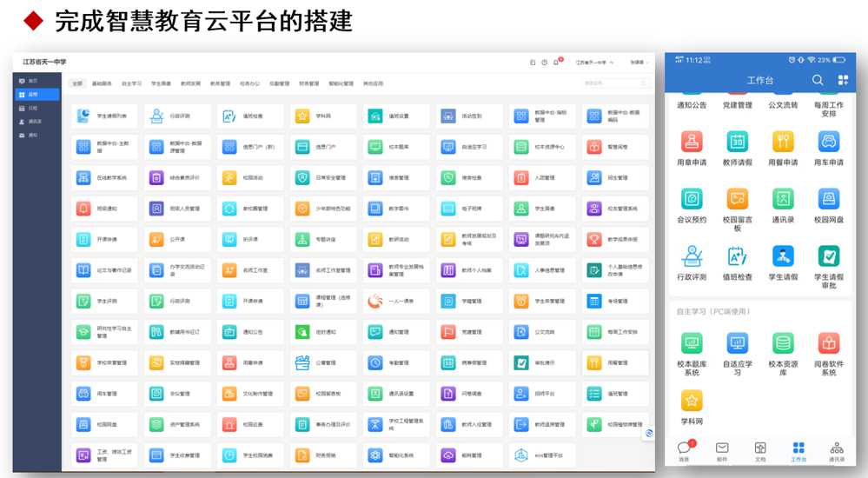Launch the 活动签到 app
868x478 pixels.
tap(469, 116)
